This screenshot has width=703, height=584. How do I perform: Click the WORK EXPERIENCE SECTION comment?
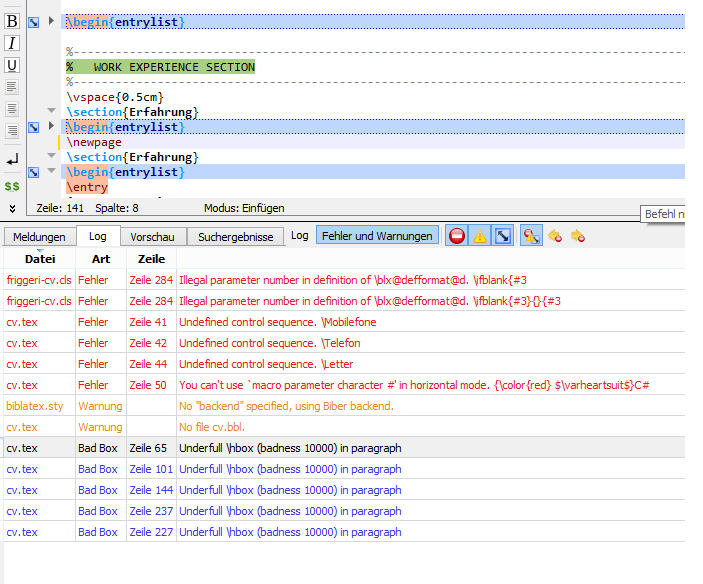pyautogui.click(x=161, y=67)
